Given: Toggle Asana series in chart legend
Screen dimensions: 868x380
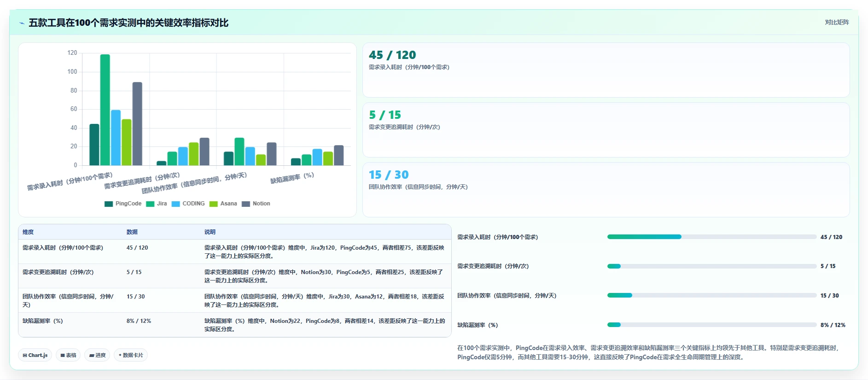Looking at the screenshot, I should pyautogui.click(x=223, y=204).
